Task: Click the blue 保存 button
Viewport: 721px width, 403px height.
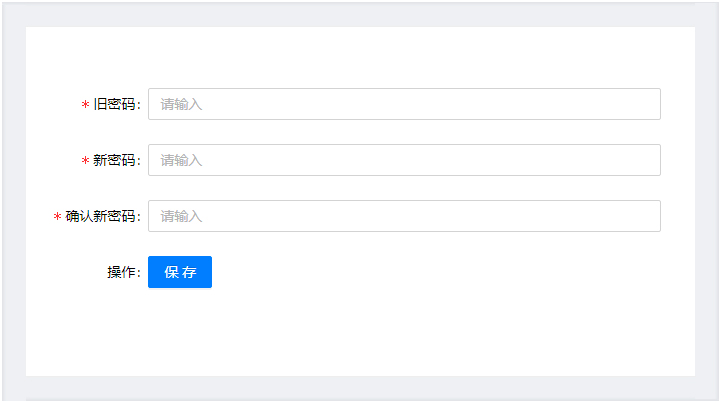Action: click(180, 272)
